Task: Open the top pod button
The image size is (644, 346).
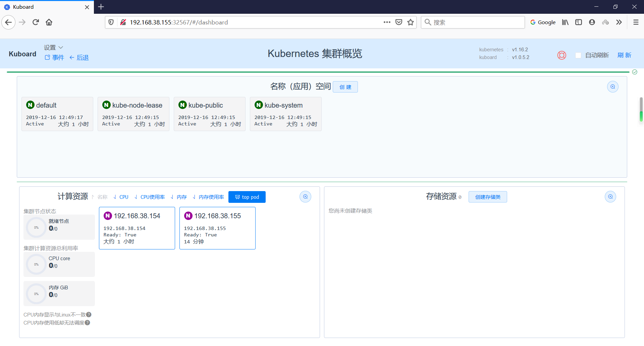Action: pyautogui.click(x=247, y=197)
